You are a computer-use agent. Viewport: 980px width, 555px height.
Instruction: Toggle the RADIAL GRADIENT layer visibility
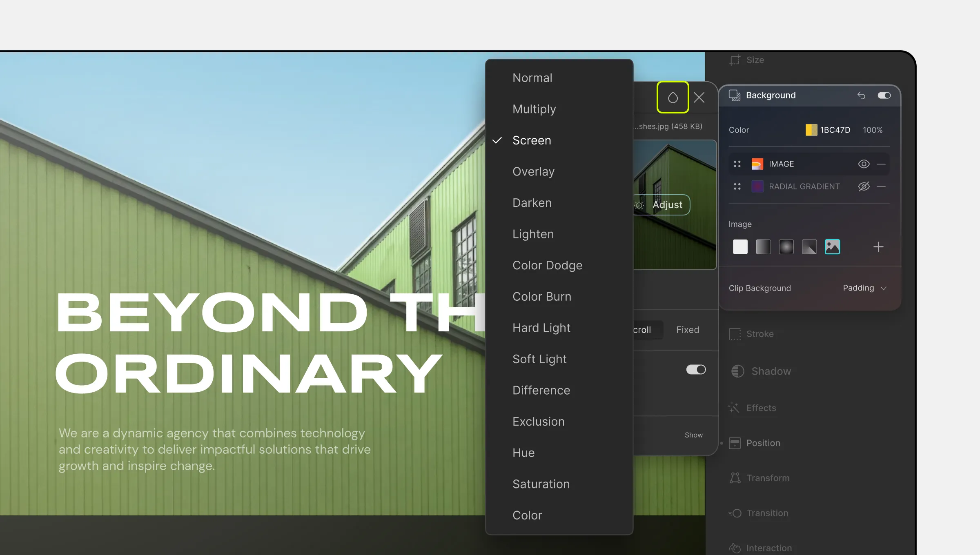click(x=864, y=186)
